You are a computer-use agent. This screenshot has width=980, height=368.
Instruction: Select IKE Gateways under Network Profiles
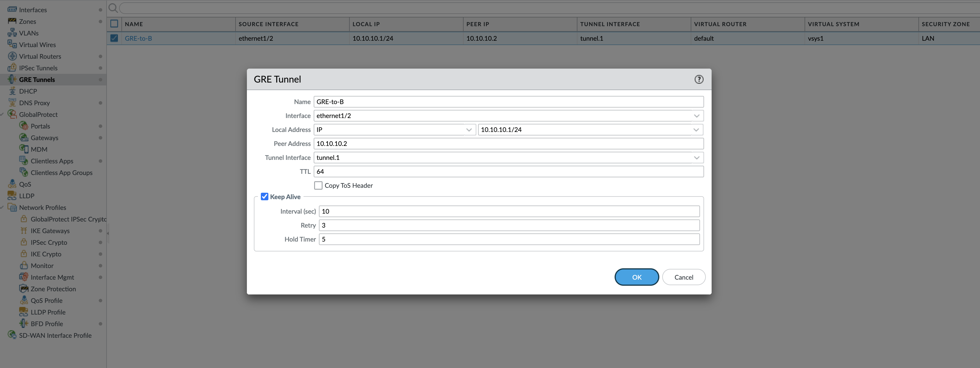point(50,231)
